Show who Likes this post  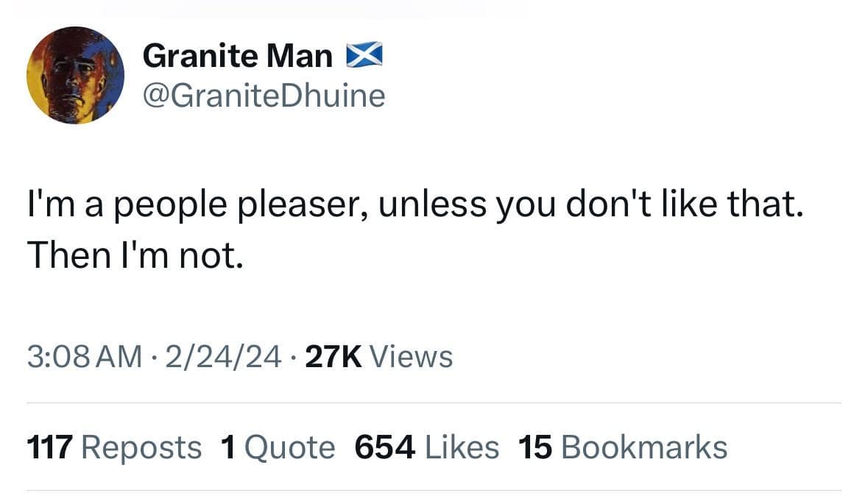pos(462,447)
